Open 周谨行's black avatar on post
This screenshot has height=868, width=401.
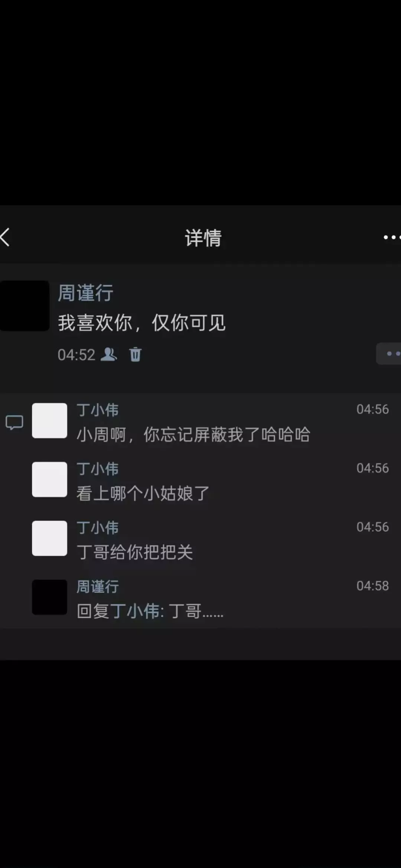[25, 306]
